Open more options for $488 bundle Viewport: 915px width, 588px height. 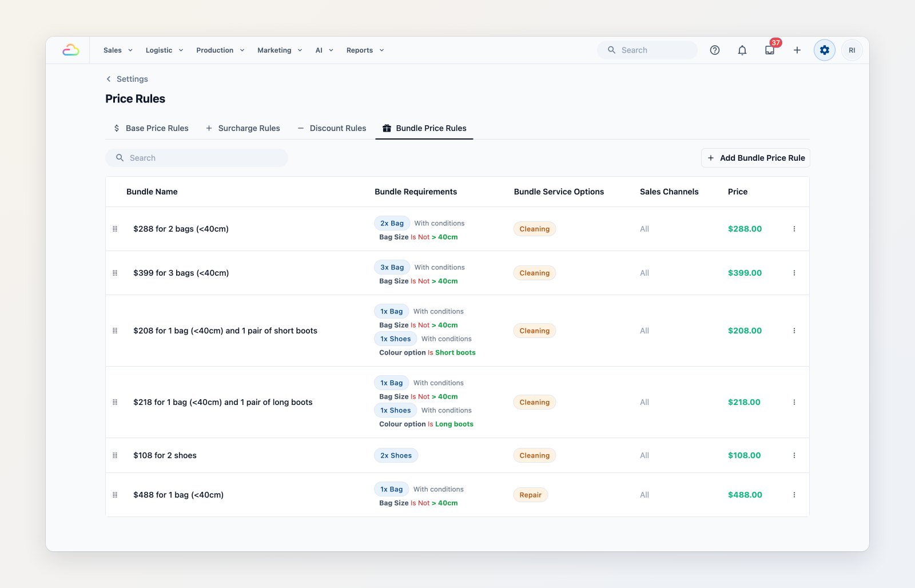pos(794,495)
